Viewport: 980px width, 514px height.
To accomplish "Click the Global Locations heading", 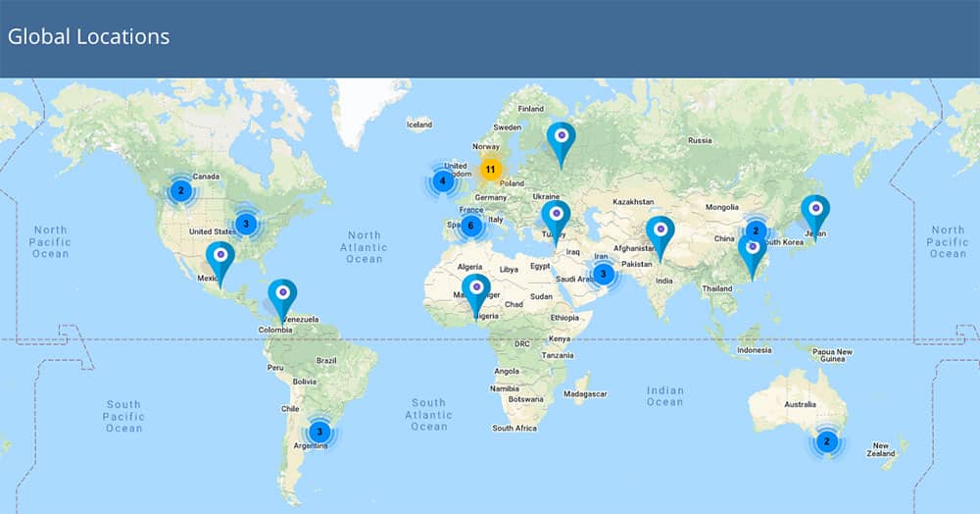I will [x=89, y=36].
